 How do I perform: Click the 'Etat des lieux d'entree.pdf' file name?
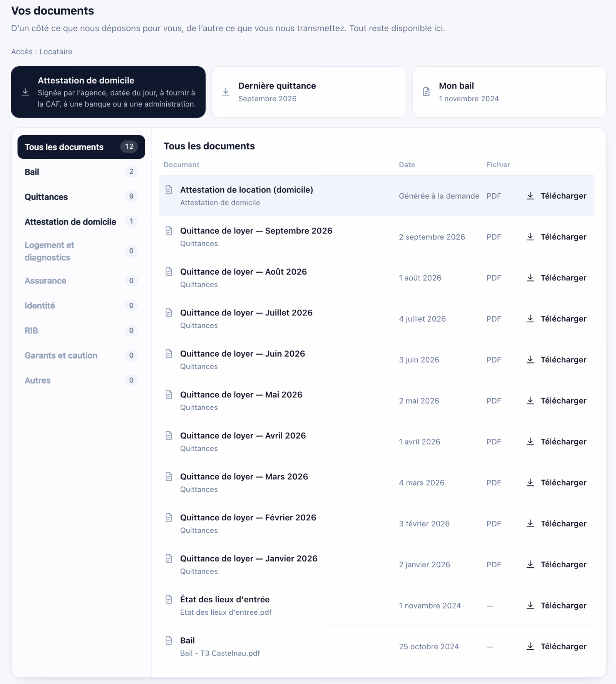click(x=226, y=612)
